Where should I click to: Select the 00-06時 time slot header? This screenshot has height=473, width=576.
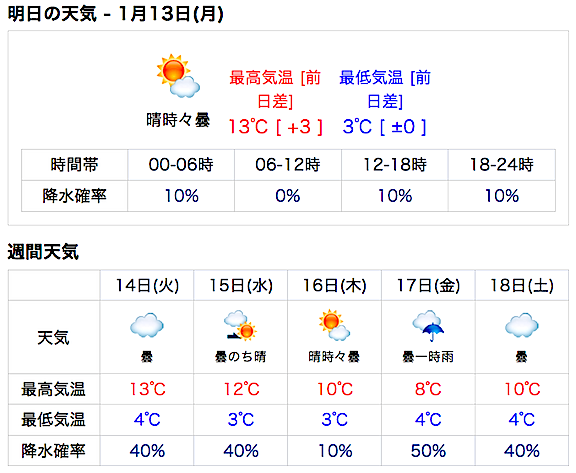181,165
